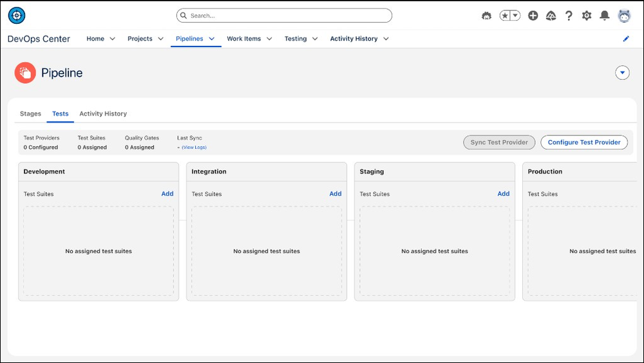Open the Trailhead cloud icon

551,15
